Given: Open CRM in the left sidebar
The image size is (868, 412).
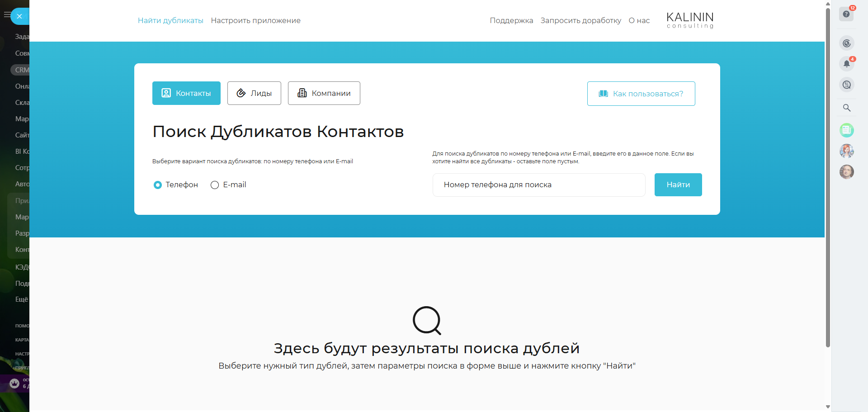Looking at the screenshot, I should click(20, 70).
